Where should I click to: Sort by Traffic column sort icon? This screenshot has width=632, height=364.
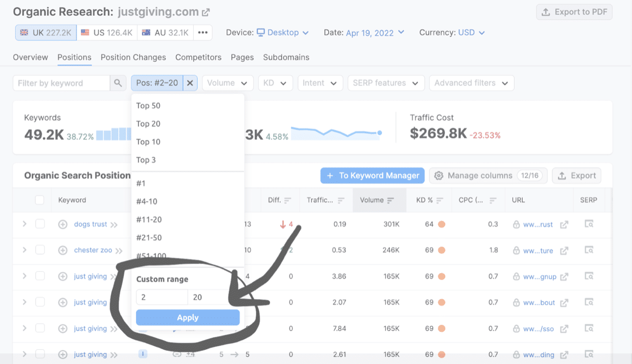pos(341,200)
